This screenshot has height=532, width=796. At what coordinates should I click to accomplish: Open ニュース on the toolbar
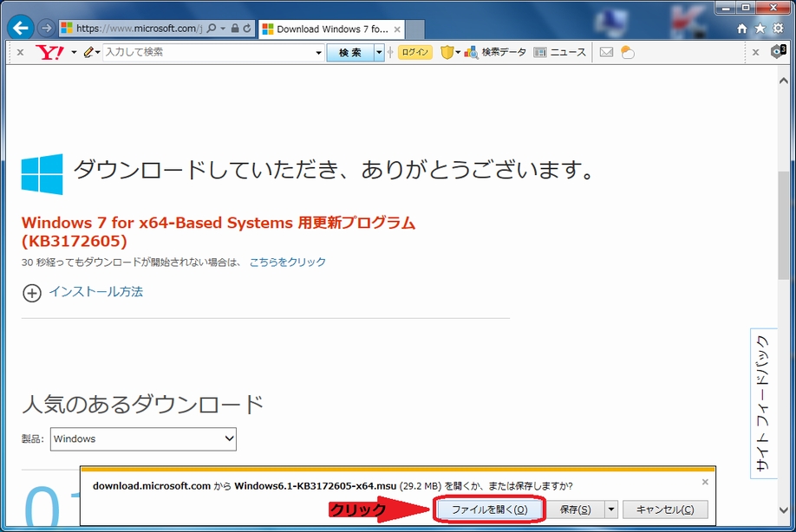click(x=560, y=52)
